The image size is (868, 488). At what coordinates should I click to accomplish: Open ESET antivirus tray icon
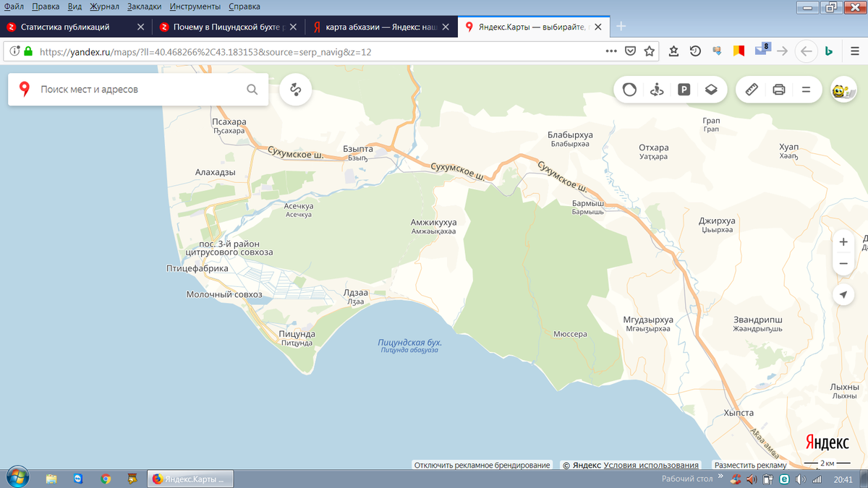783,479
